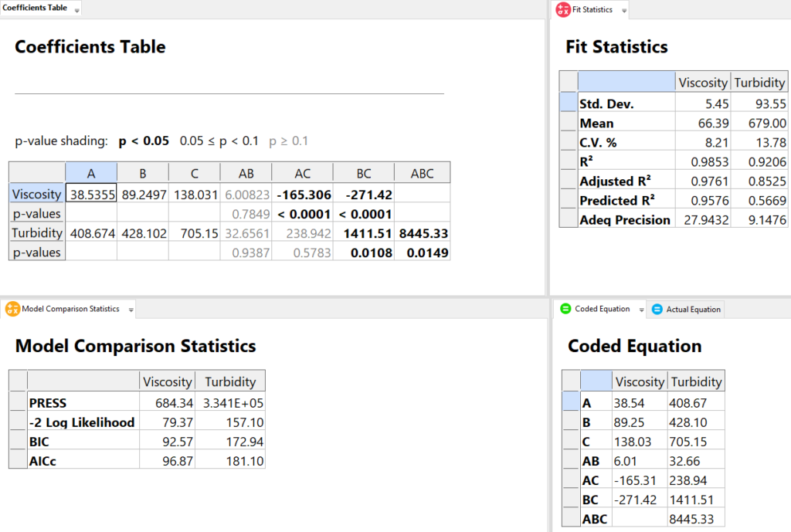Click the red Fit Statistics tab icon

pos(563,10)
